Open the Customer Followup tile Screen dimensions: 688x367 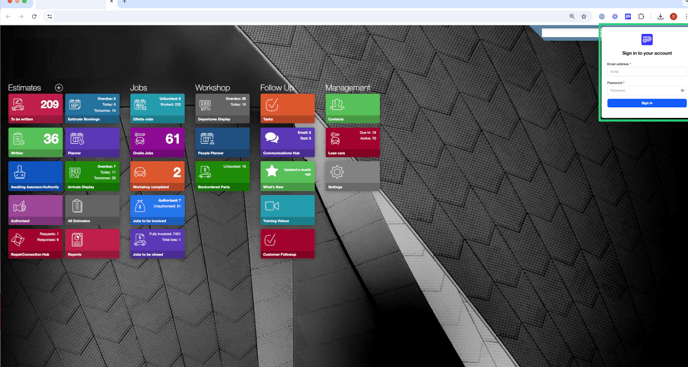[x=287, y=244]
